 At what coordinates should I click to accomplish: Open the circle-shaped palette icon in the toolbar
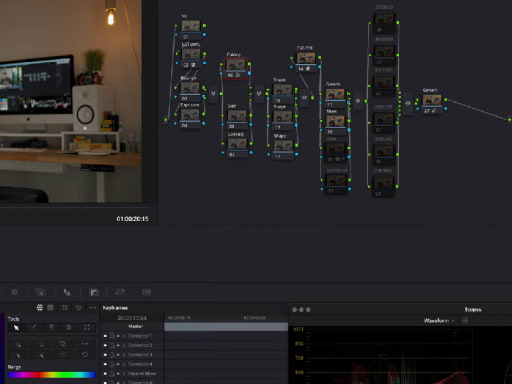[14, 292]
